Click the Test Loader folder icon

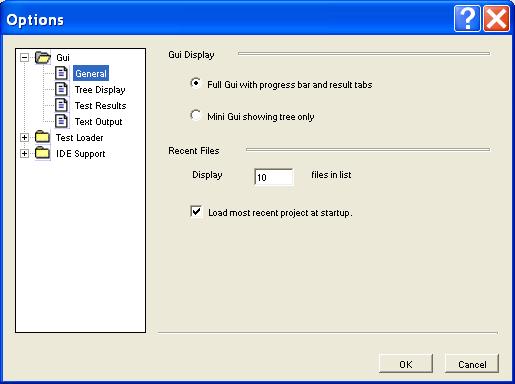tap(42, 137)
